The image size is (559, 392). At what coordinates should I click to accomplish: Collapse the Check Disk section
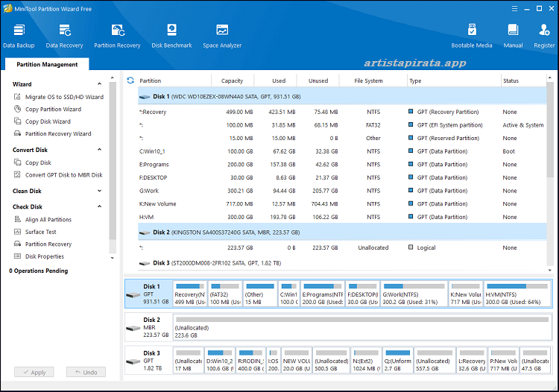pyautogui.click(x=99, y=206)
